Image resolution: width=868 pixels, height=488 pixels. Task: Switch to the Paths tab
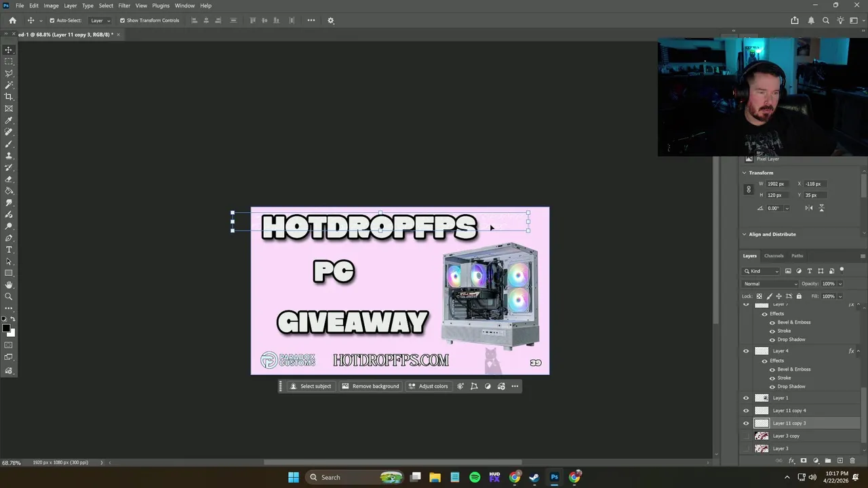[797, 256]
